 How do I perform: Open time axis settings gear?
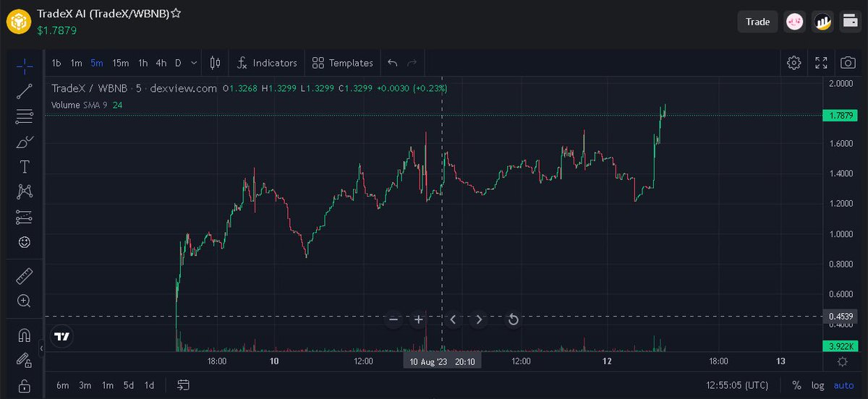(x=842, y=361)
